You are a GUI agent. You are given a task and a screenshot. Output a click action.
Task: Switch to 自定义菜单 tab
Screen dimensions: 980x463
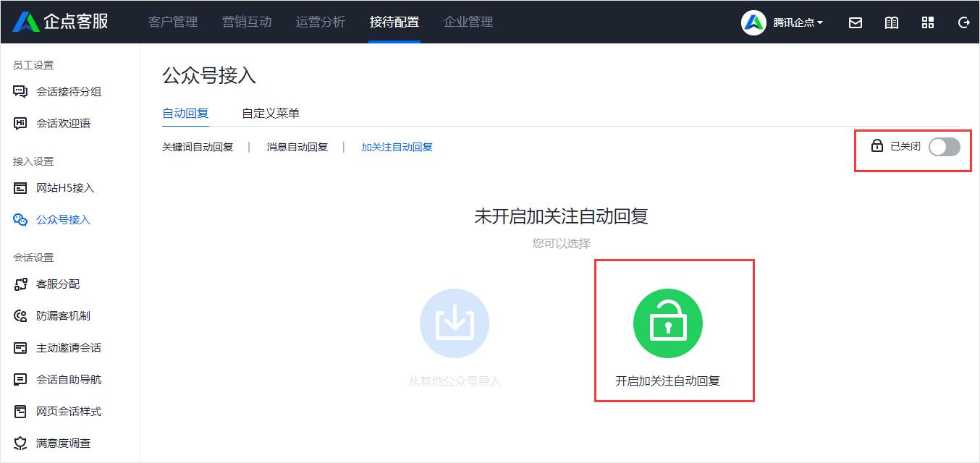pyautogui.click(x=271, y=114)
